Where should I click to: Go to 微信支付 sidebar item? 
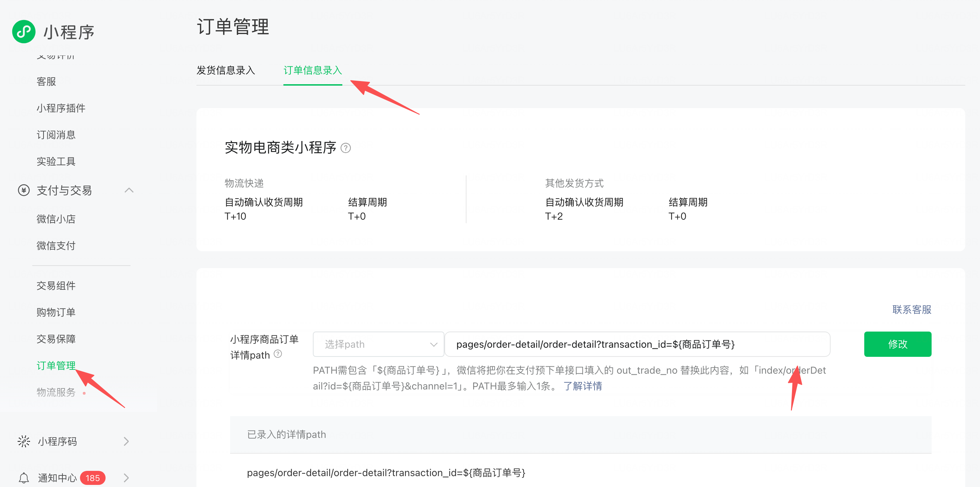56,246
